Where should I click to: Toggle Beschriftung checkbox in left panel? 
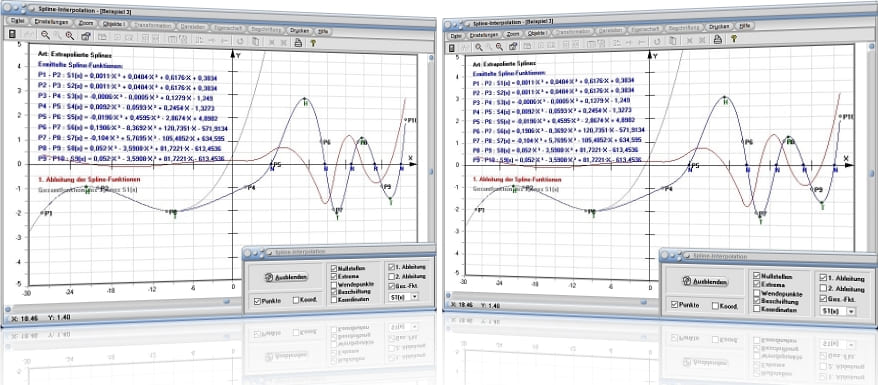coord(334,292)
